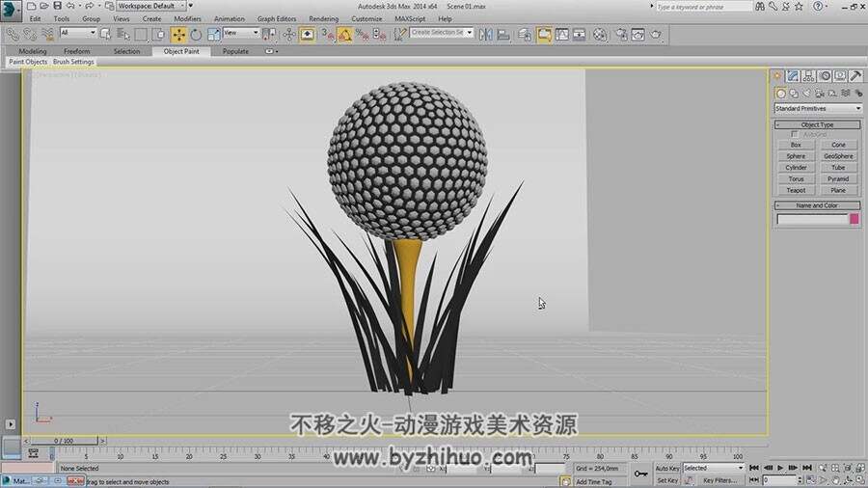This screenshot has width=868, height=488.
Task: Toggle the Angle Snap icon
Action: 345,35
